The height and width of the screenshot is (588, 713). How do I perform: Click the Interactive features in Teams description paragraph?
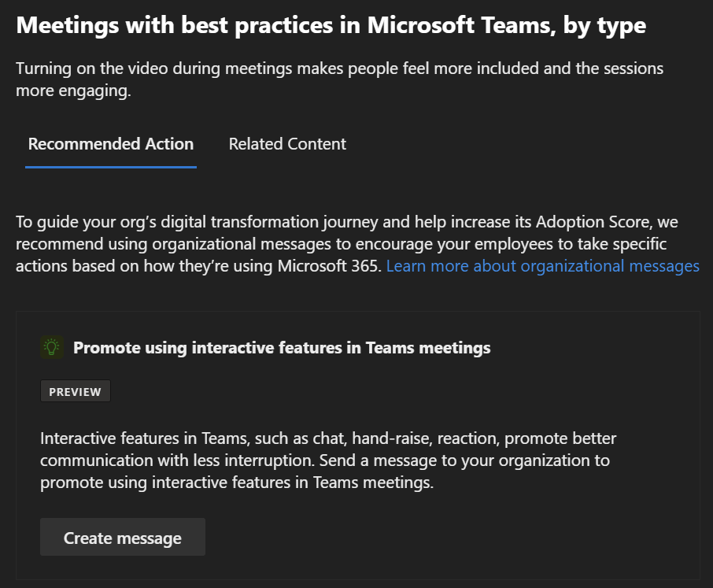pyautogui.click(x=328, y=460)
